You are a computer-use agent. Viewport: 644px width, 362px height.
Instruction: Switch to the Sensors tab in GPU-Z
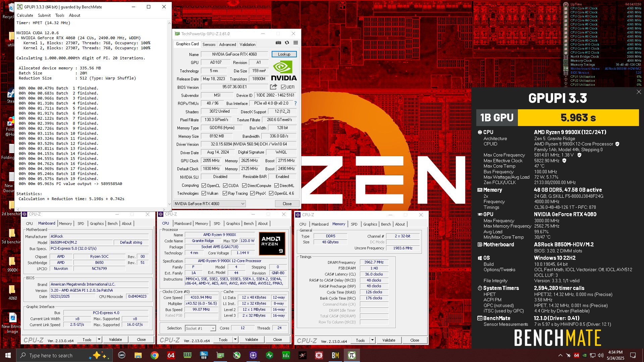209,45
